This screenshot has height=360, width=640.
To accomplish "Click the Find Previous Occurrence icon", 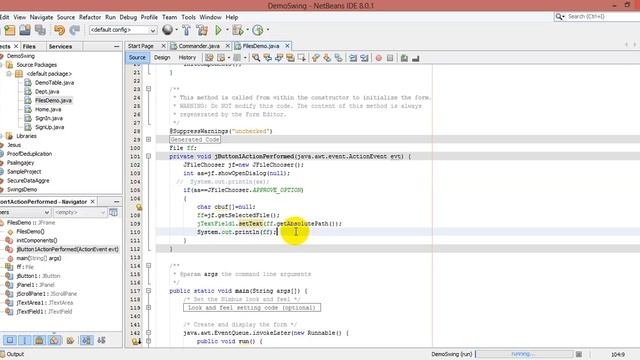I will point(267,58).
